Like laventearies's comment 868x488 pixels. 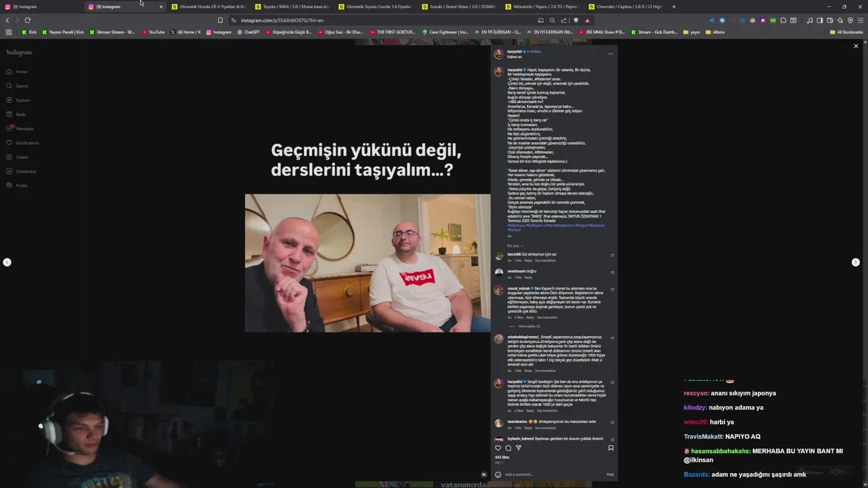612,423
